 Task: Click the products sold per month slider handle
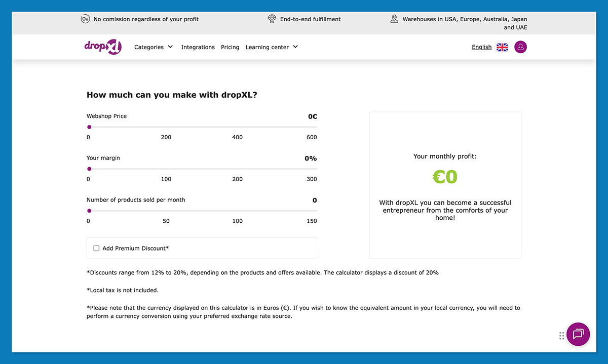click(89, 211)
